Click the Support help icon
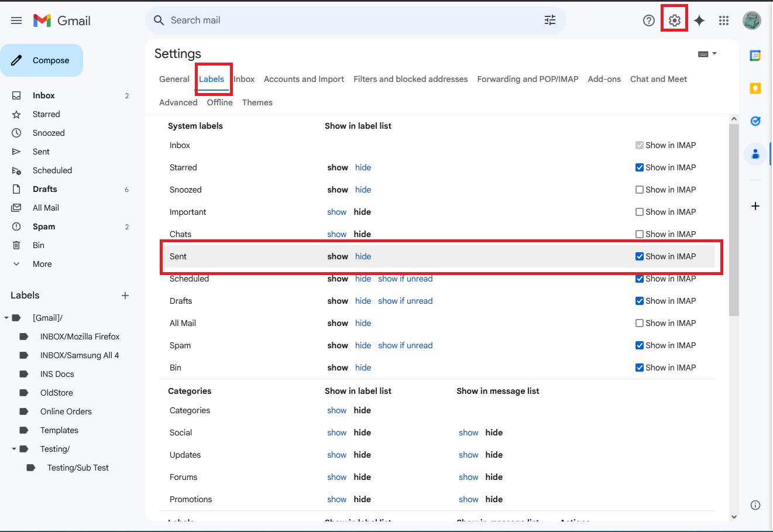This screenshot has width=773, height=532. 648,20
